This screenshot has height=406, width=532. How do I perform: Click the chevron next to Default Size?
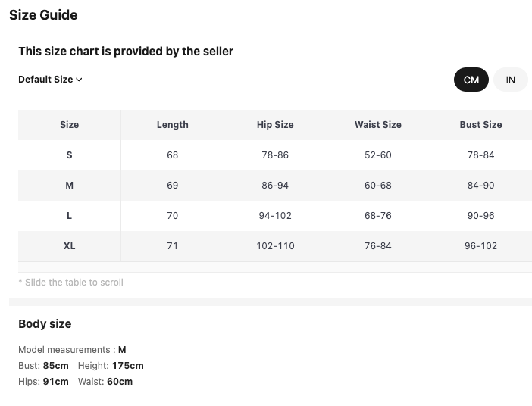pos(80,80)
